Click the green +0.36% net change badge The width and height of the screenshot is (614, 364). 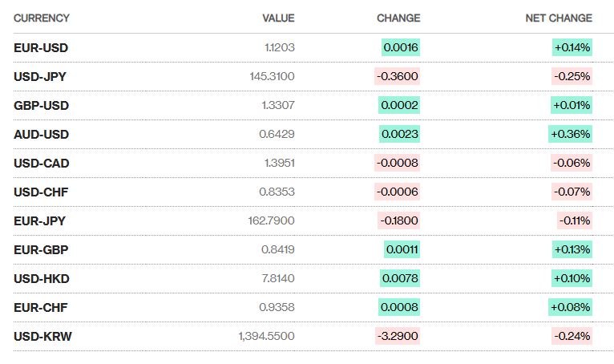(570, 134)
